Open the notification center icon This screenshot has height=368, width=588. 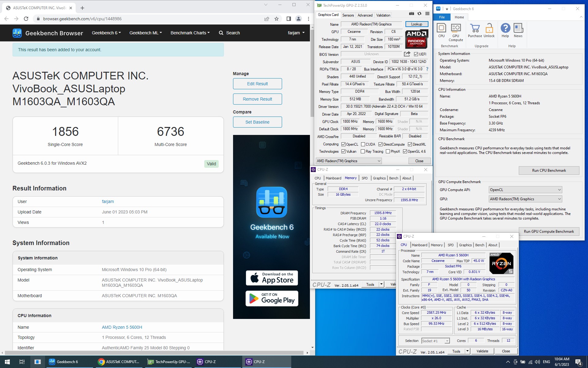[579, 362]
